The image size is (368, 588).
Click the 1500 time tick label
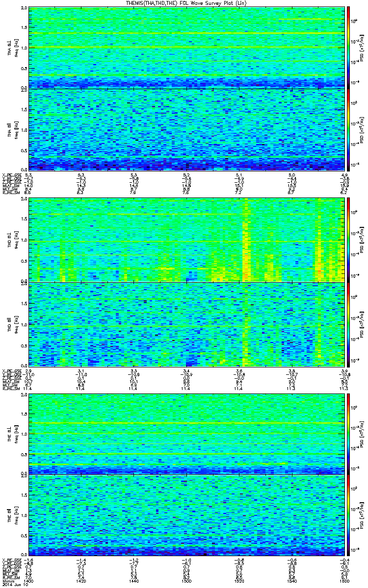186,581
